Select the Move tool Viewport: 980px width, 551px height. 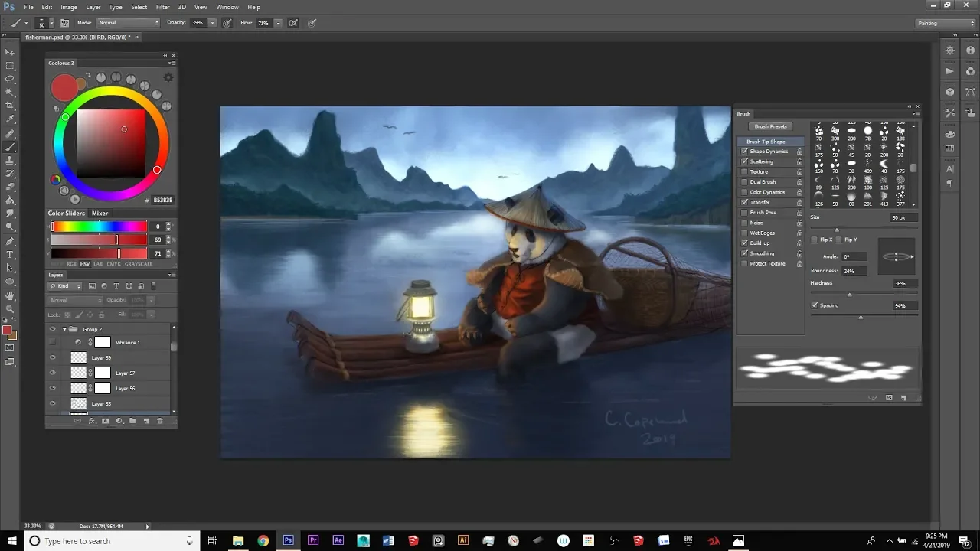click(10, 51)
